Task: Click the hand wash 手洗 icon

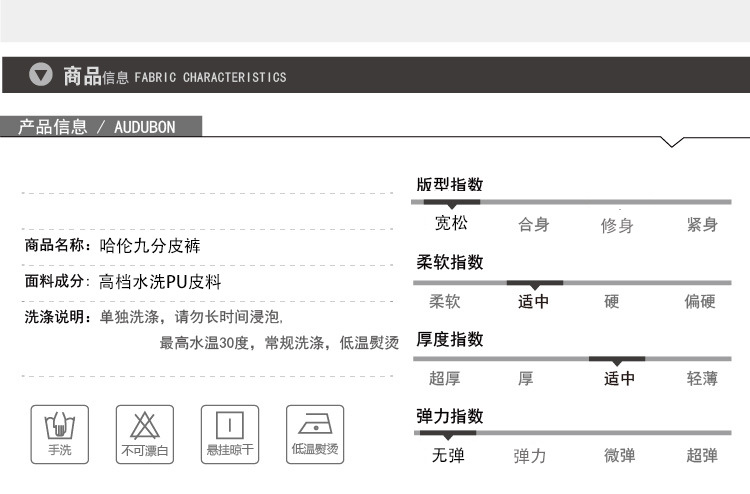Action: click(60, 434)
